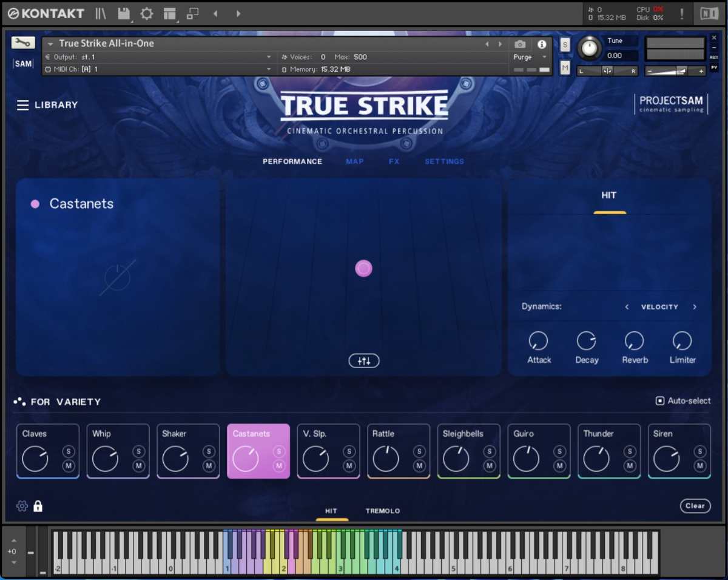The image size is (728, 580).
Task: Click the octave down arrow by keyboard
Action: [13, 562]
